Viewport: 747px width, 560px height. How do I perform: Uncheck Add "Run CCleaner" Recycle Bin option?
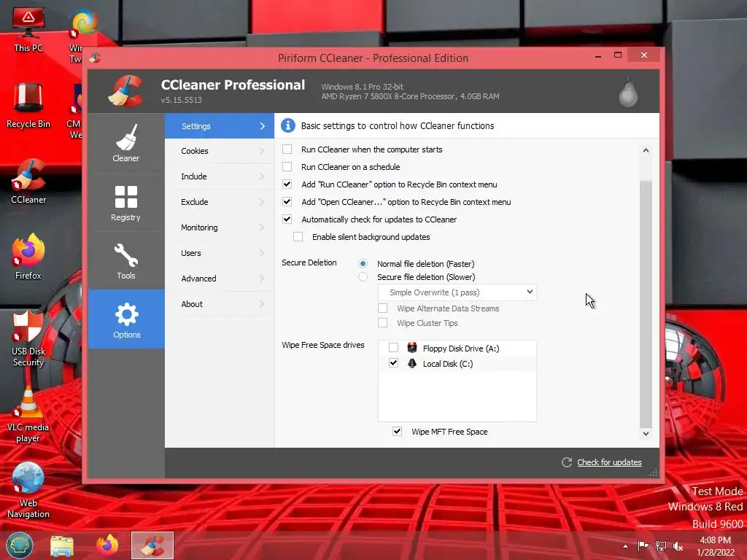pos(287,184)
